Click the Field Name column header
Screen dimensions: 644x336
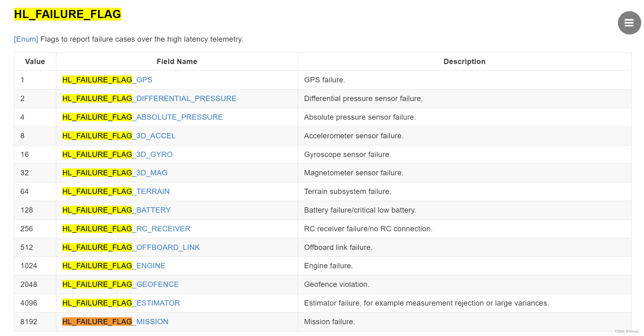pos(177,62)
